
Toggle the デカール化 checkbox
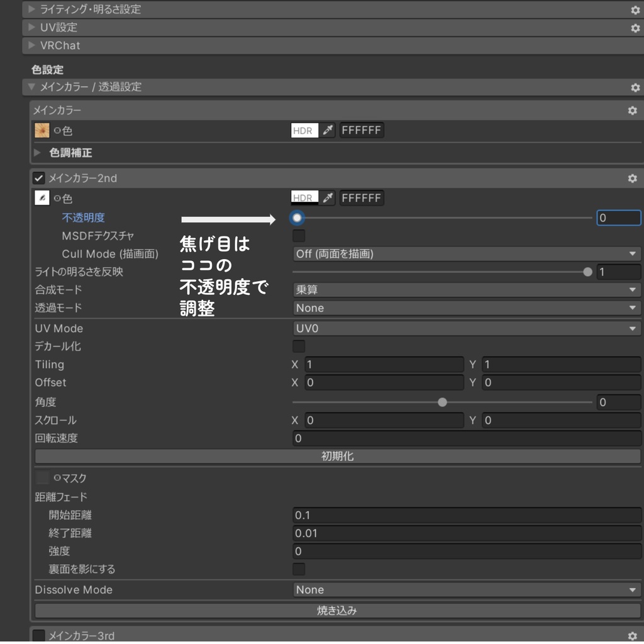[x=299, y=347]
